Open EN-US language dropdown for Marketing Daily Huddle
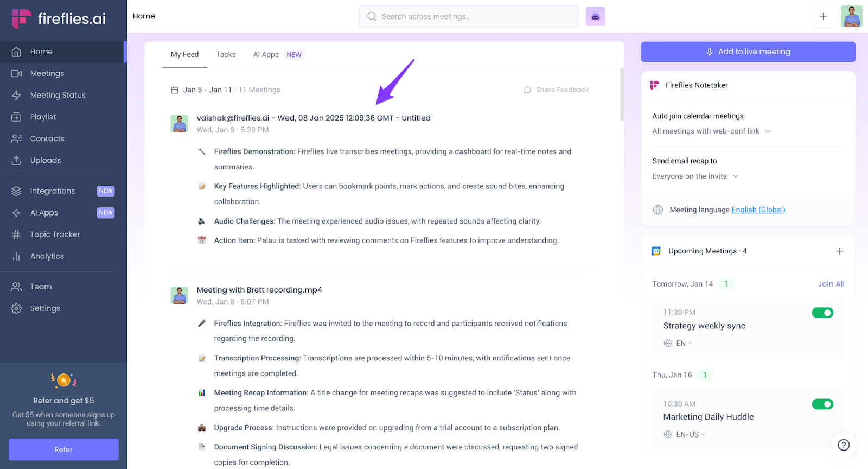Screen dimensions: 868x469 coord(685,434)
